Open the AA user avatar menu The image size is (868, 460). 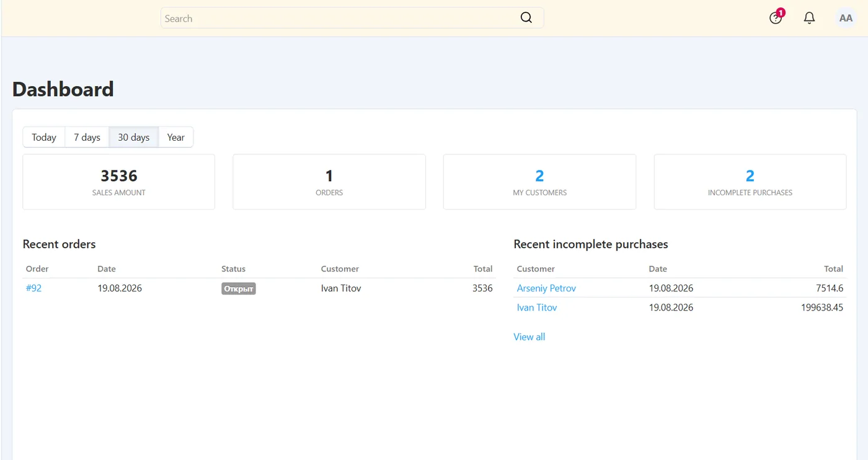point(846,18)
